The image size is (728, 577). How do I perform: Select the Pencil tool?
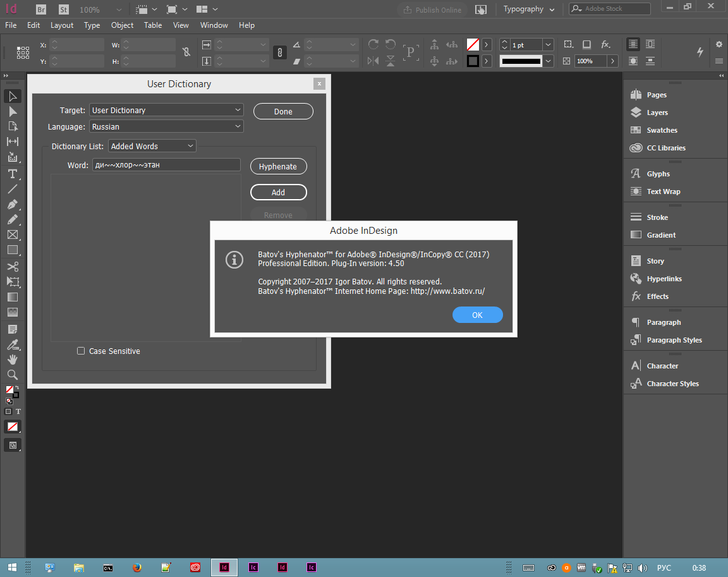coord(13,219)
